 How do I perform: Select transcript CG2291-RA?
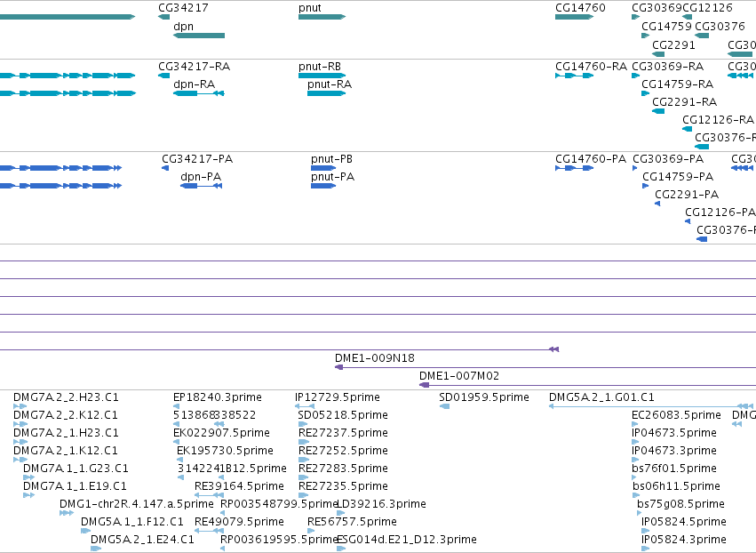tap(658, 111)
